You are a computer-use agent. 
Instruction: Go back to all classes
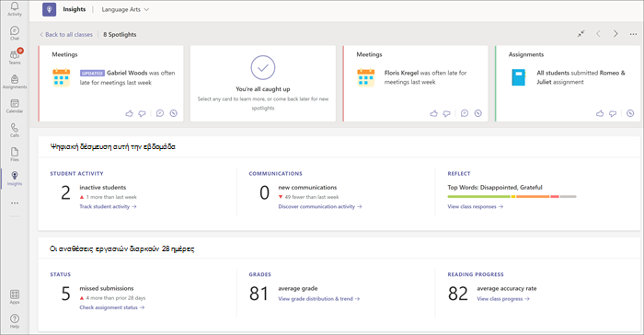click(x=66, y=35)
